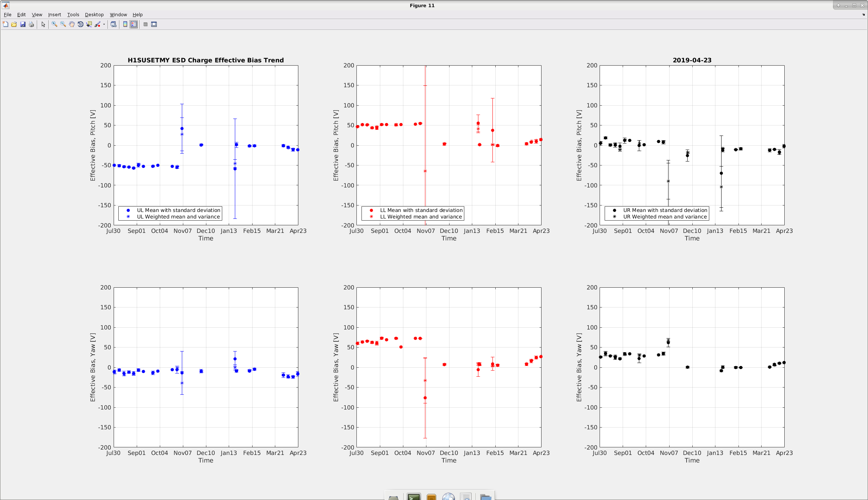
Task: Click 'UR Mean with standard deviation' legend entry
Action: coord(665,210)
